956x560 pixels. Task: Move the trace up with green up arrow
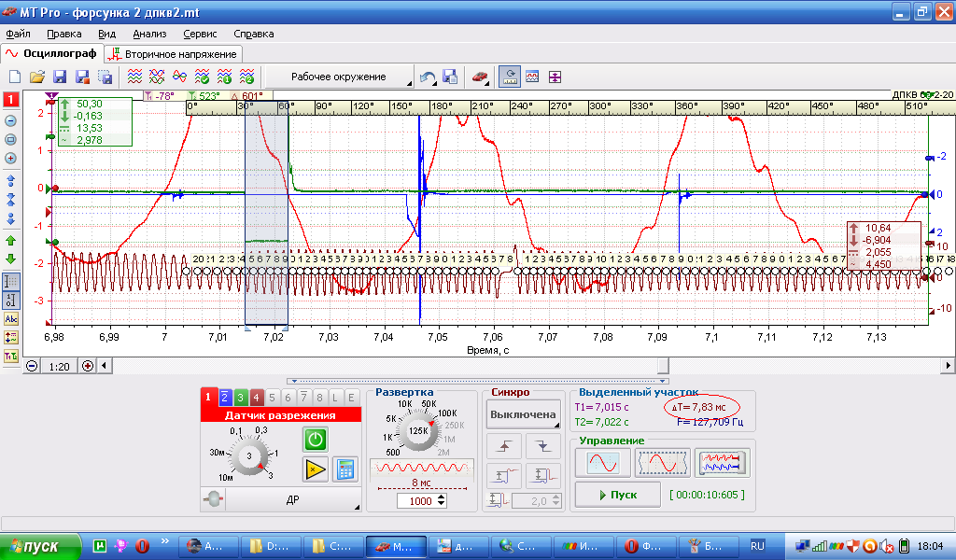pyautogui.click(x=10, y=241)
